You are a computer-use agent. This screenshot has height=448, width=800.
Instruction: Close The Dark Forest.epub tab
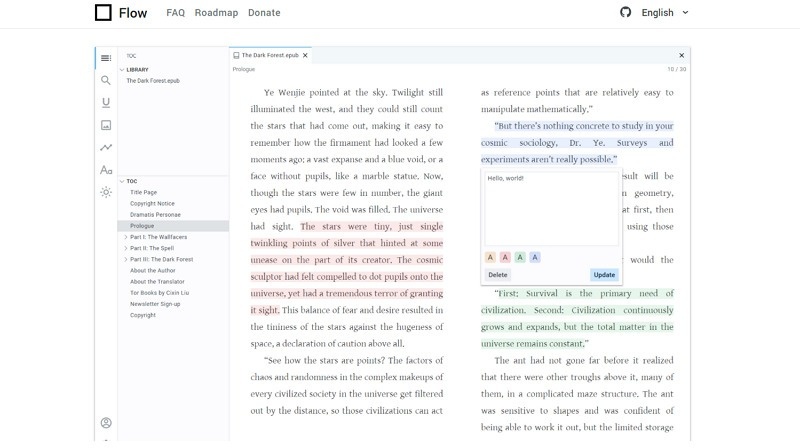[x=305, y=55]
